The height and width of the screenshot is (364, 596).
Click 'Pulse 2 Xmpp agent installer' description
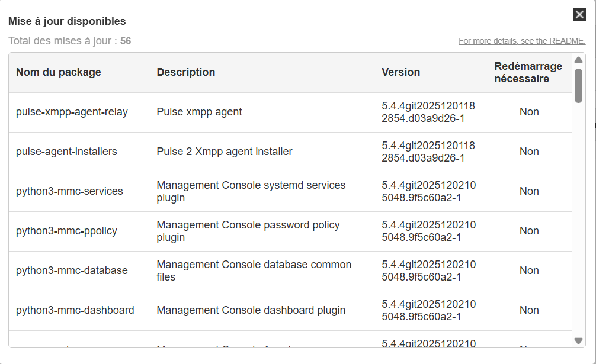click(225, 152)
